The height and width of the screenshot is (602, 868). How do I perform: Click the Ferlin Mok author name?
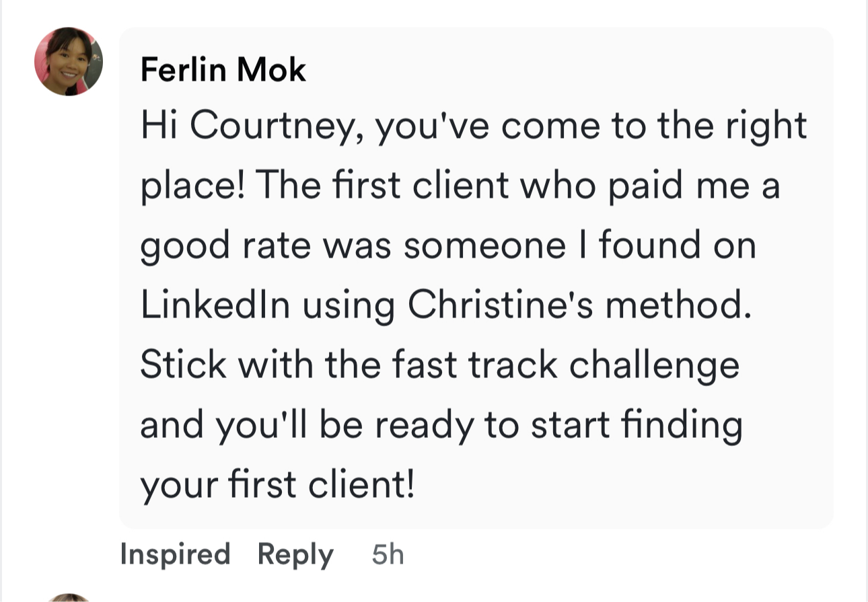(223, 70)
